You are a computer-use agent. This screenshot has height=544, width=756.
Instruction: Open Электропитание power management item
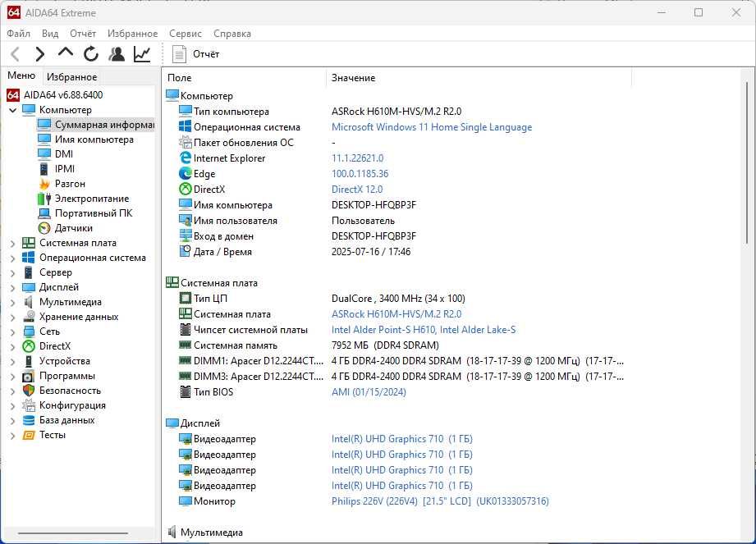[92, 199]
